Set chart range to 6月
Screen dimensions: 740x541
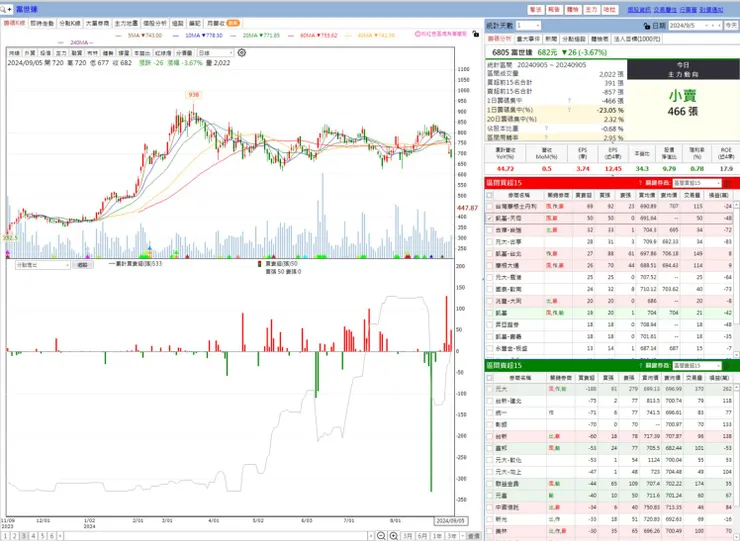click(x=423, y=536)
